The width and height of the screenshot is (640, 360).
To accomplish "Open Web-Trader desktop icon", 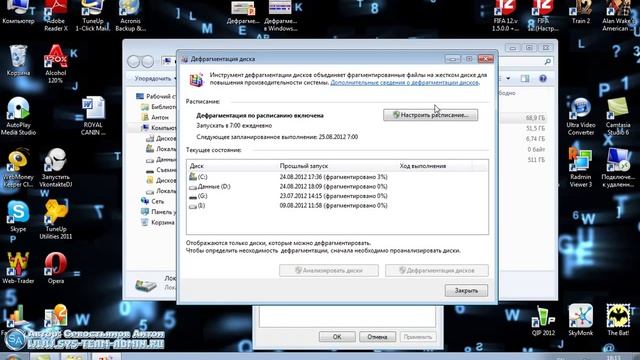I will (18, 268).
